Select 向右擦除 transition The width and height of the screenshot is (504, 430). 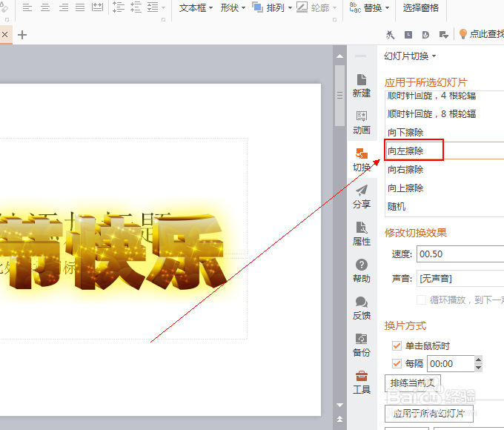coord(445,169)
